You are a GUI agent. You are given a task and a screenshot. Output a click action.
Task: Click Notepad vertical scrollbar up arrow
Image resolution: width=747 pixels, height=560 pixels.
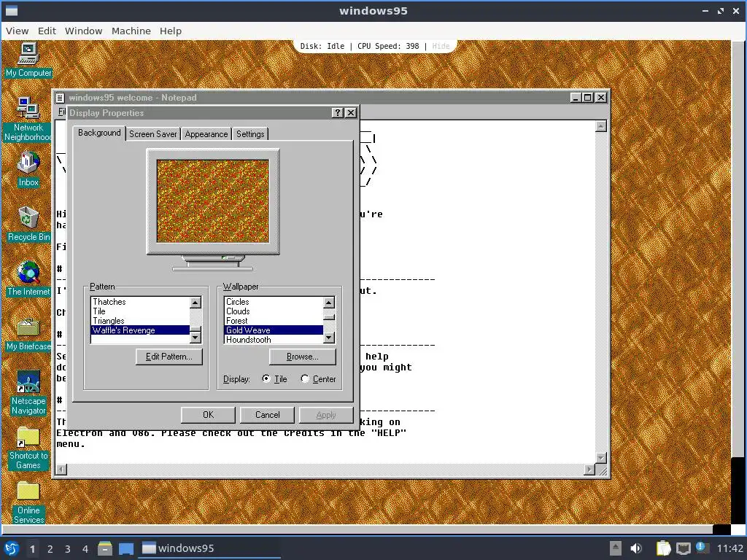tap(601, 126)
